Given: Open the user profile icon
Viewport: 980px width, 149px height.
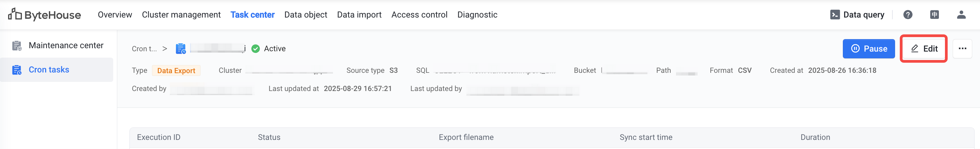Looking at the screenshot, I should point(961,15).
